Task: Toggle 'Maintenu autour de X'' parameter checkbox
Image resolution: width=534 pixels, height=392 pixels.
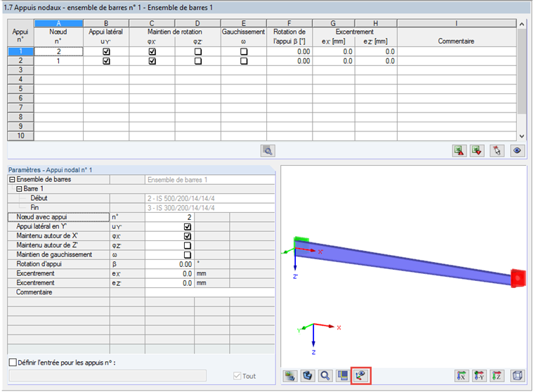Action: [188, 236]
